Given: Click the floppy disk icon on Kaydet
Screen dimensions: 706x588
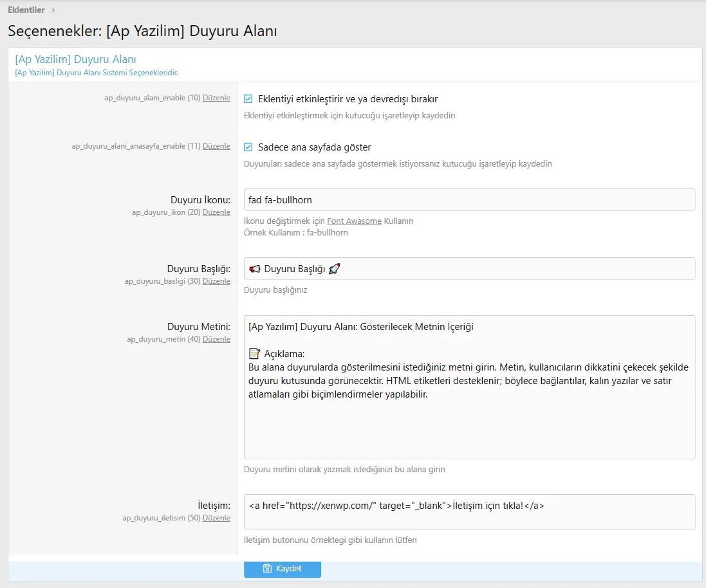Looking at the screenshot, I should click(x=267, y=569).
